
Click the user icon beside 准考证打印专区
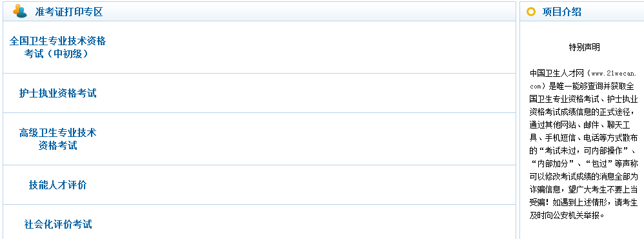pos(19,11)
